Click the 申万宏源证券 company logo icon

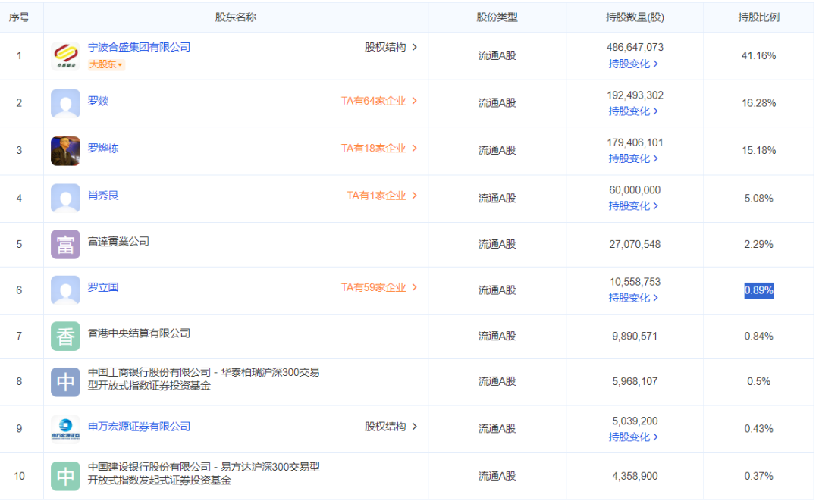tap(65, 429)
